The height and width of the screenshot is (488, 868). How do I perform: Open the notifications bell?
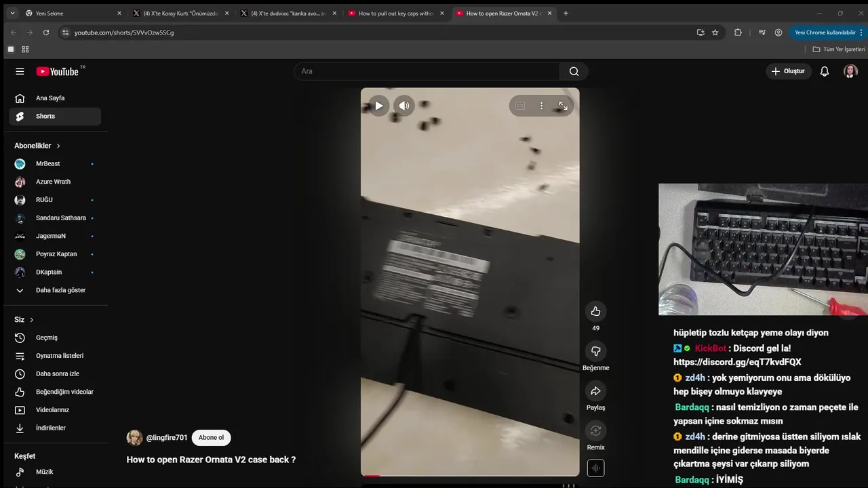pos(825,71)
